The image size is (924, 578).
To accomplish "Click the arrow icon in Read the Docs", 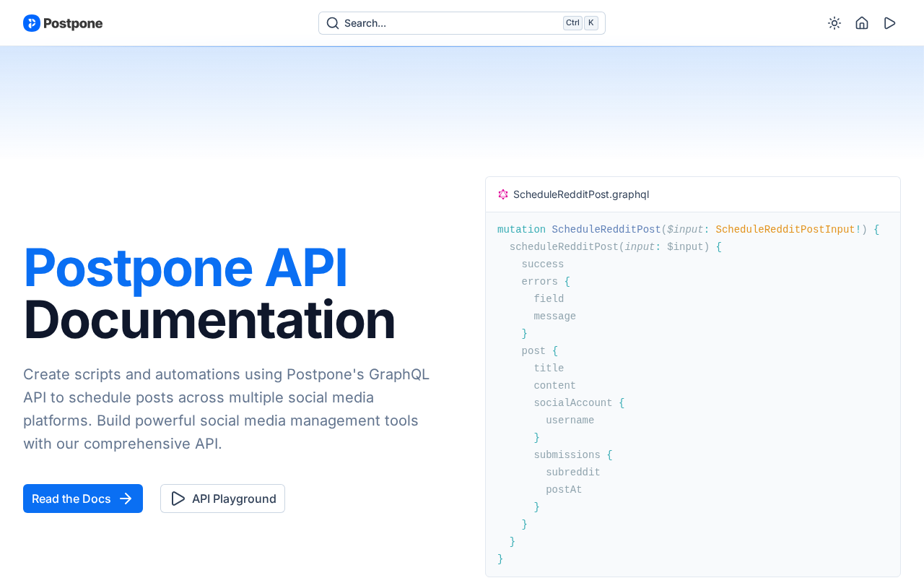I will (x=126, y=499).
